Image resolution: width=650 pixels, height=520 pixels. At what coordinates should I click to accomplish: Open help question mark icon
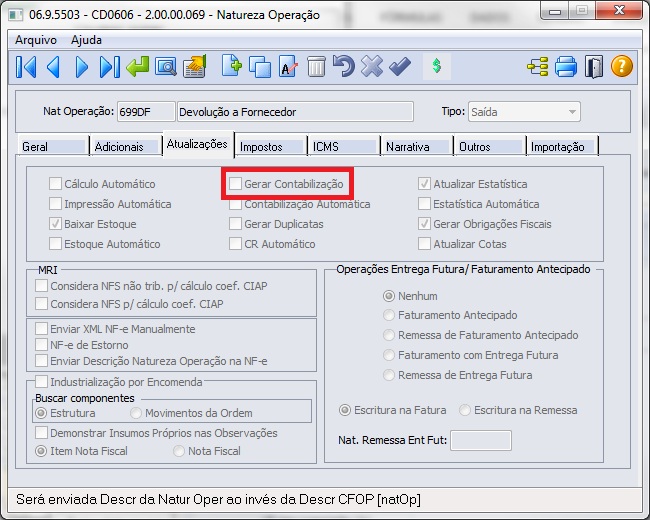tap(622, 66)
